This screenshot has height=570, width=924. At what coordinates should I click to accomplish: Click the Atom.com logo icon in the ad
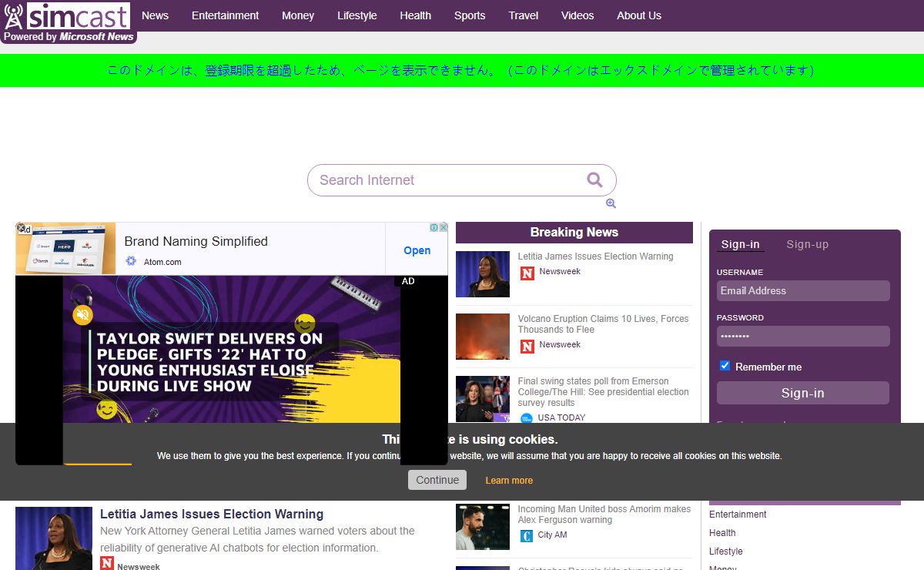132,262
